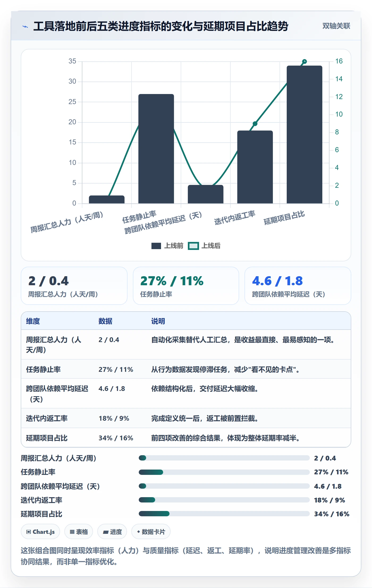The image size is (372, 588).
Task: Click the 说明 table column header
Action: [x=158, y=321]
